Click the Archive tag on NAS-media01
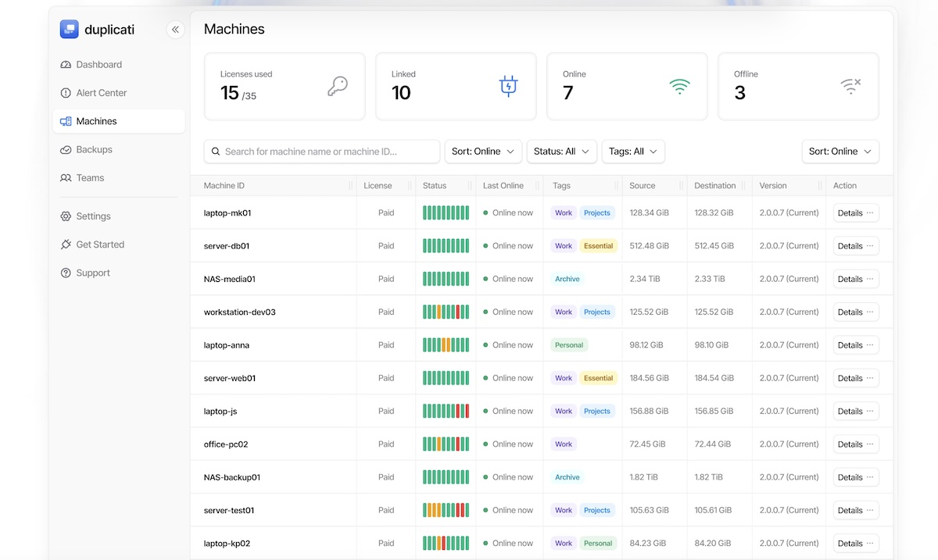 point(567,279)
